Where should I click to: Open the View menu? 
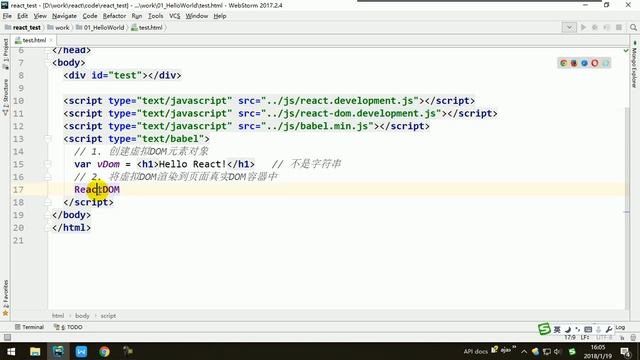point(40,16)
